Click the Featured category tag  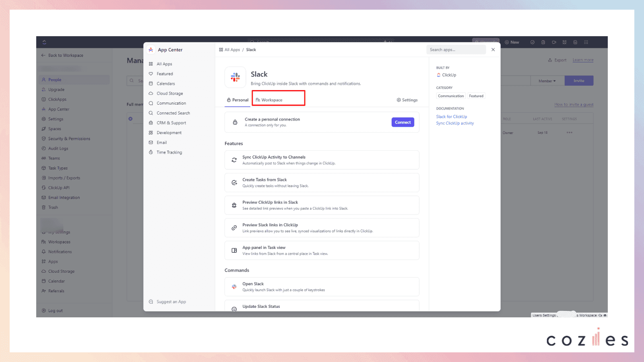[x=476, y=96]
